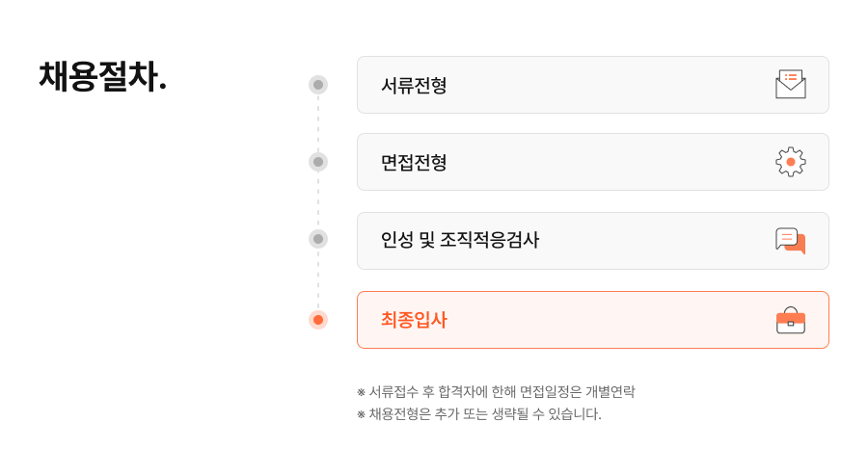Select the timeline dot beside 인성 및 조직적응검사
The image size is (868, 475).
pos(318,239)
